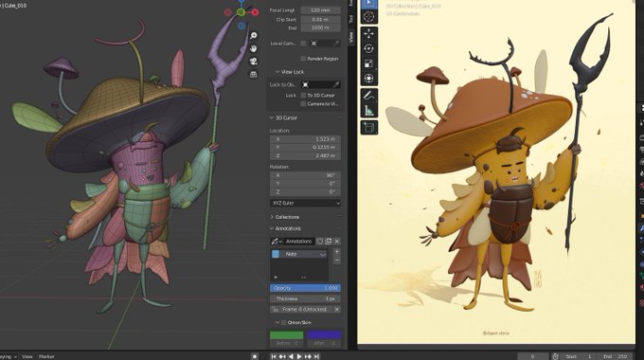644x360 pixels.
Task: Click the green onion skin Before color
Action: tap(286, 335)
